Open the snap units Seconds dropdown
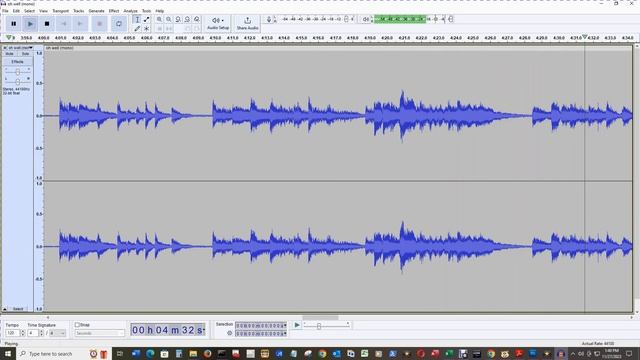Viewport: 640px width, 360px height. pos(100,333)
